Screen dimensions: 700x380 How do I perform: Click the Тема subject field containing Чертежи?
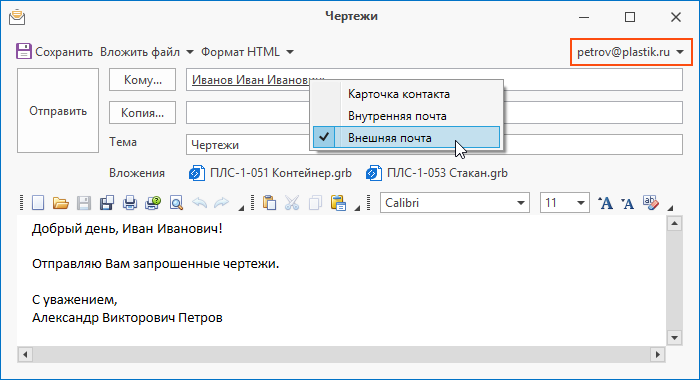click(434, 145)
